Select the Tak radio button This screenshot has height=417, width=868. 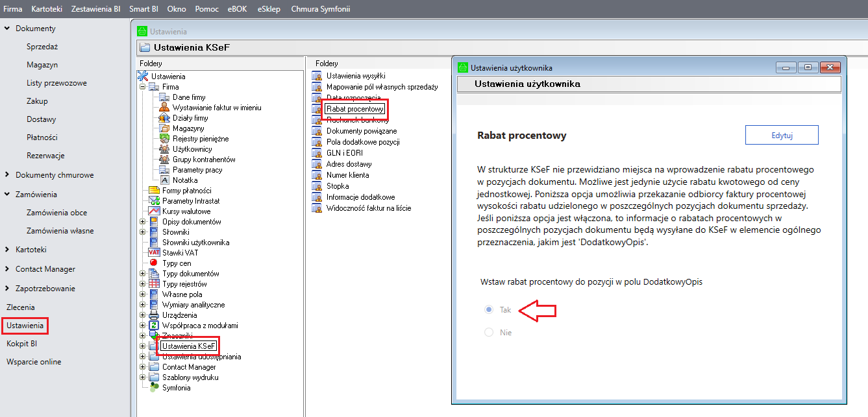[x=489, y=310]
